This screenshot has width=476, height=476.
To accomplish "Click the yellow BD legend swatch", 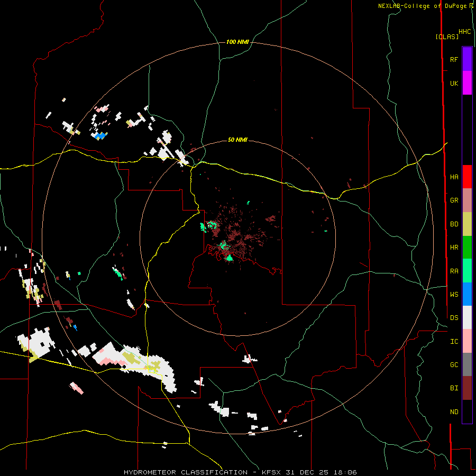I will click(467, 224).
